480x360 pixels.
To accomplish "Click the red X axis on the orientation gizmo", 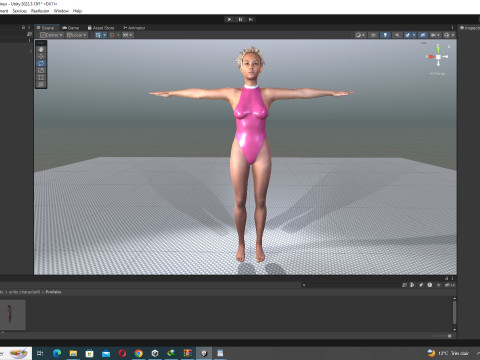I will 431,57.
